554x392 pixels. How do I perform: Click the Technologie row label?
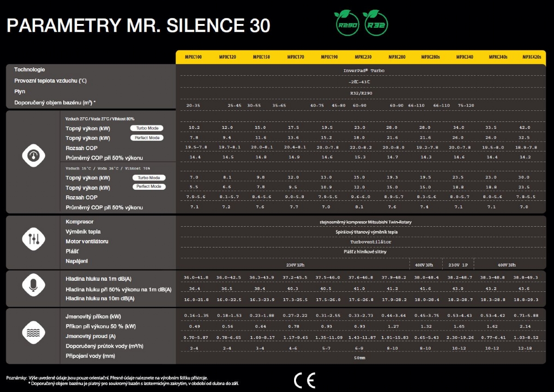click(30, 70)
